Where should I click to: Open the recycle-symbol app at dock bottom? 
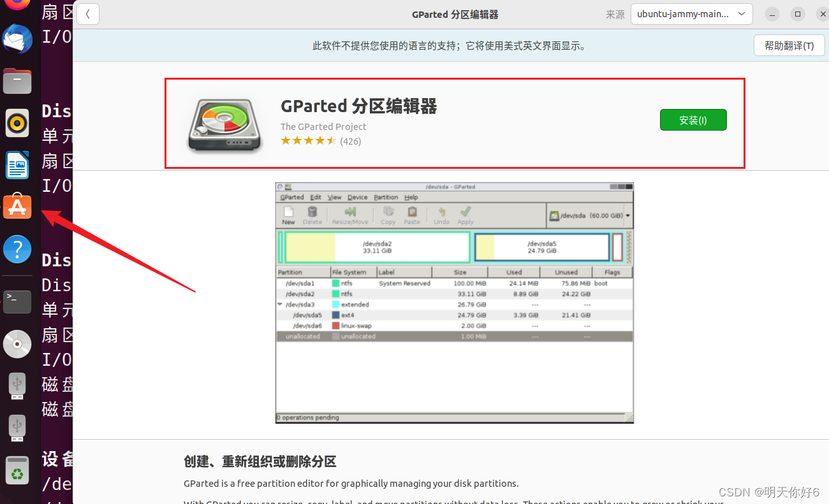17,470
